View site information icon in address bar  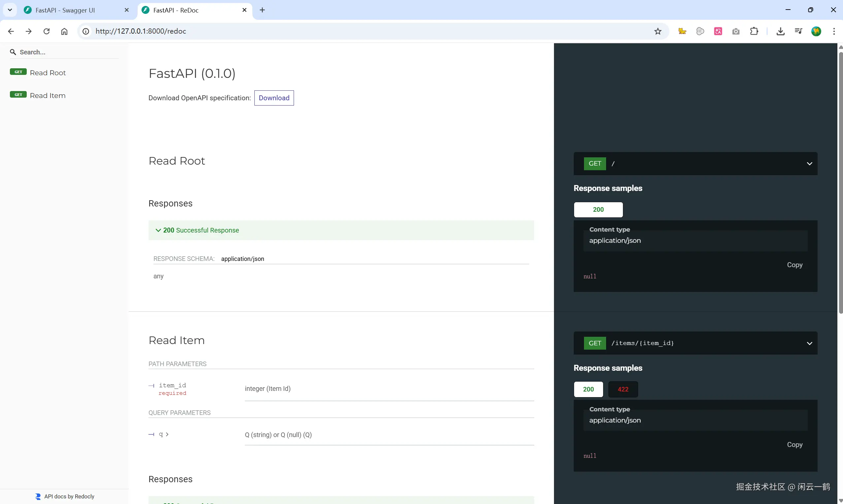pos(86,31)
